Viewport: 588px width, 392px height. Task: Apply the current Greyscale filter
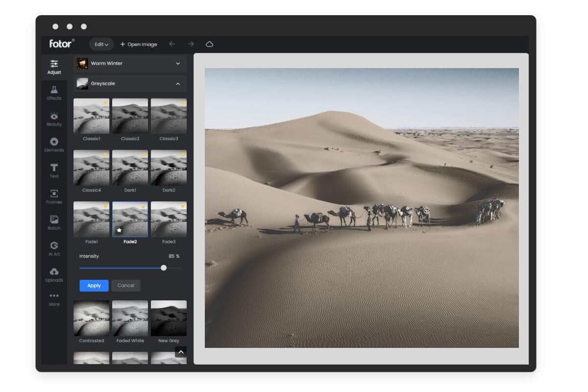pyautogui.click(x=94, y=286)
